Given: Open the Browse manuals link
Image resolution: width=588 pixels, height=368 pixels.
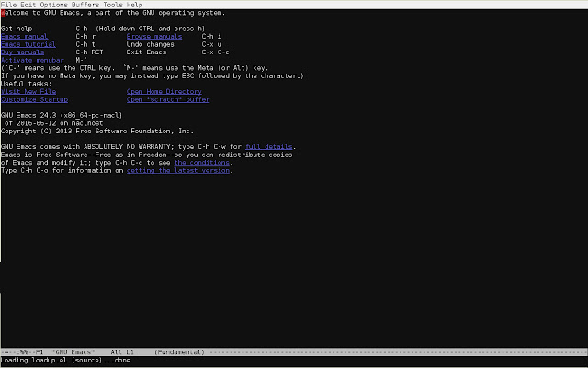Looking at the screenshot, I should click(x=154, y=37).
